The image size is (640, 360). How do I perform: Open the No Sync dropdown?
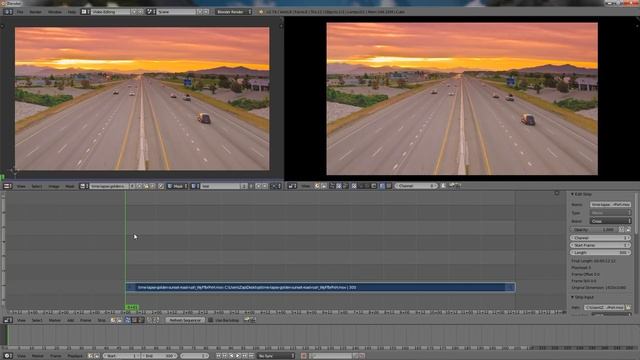point(276,356)
